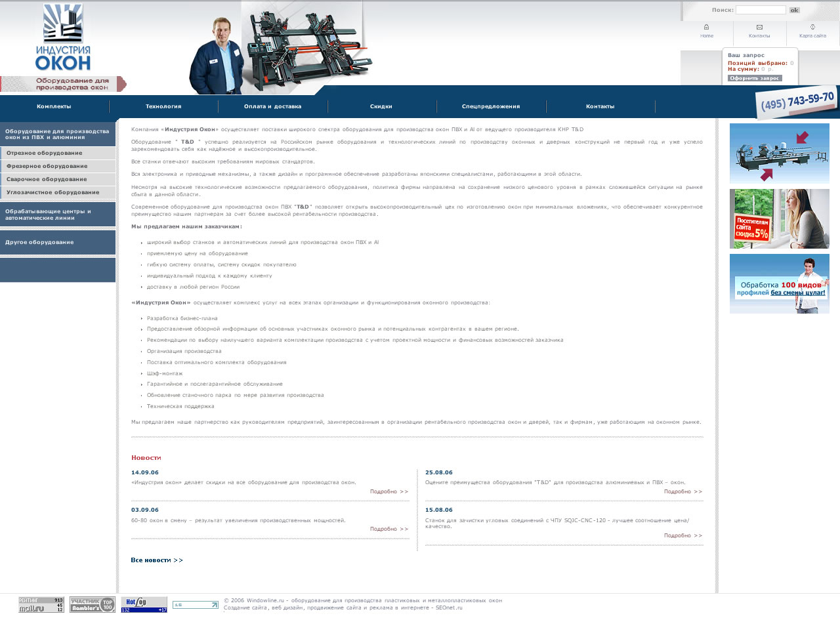This screenshot has height=618, width=840.
Task: Click the © 2006 Windowline.ru footer text
Action: (x=363, y=600)
